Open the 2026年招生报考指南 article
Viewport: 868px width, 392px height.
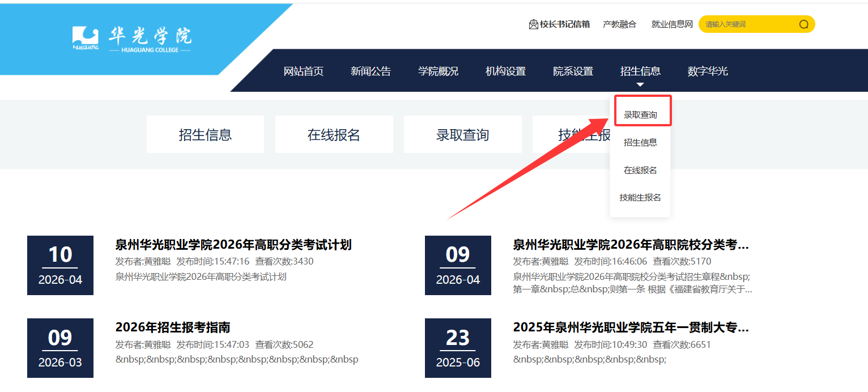pos(173,327)
